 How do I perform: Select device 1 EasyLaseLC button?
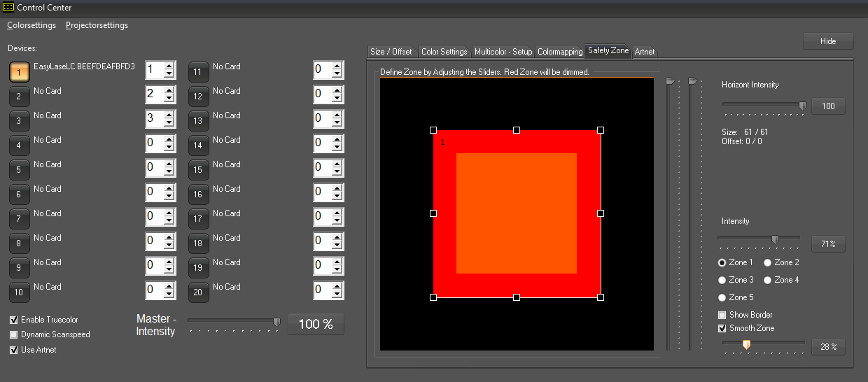click(x=20, y=71)
